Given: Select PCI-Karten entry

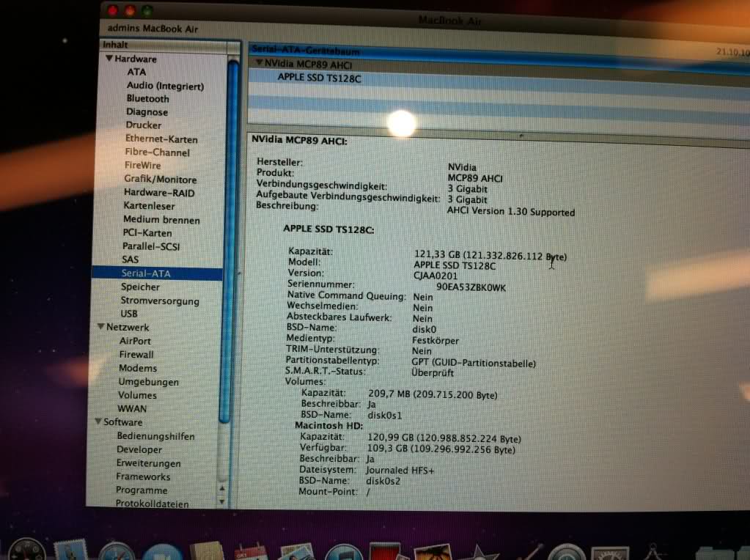Looking at the screenshot, I should click(x=147, y=233).
